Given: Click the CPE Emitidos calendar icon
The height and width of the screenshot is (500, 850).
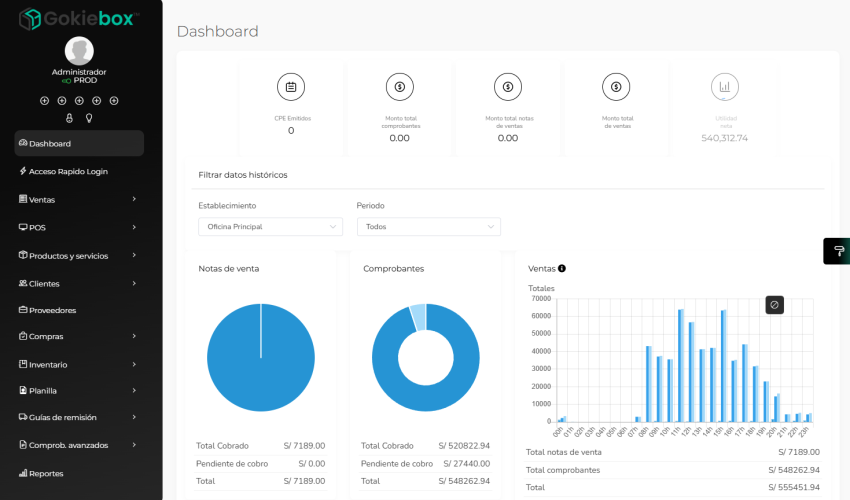Looking at the screenshot, I should [x=291, y=87].
